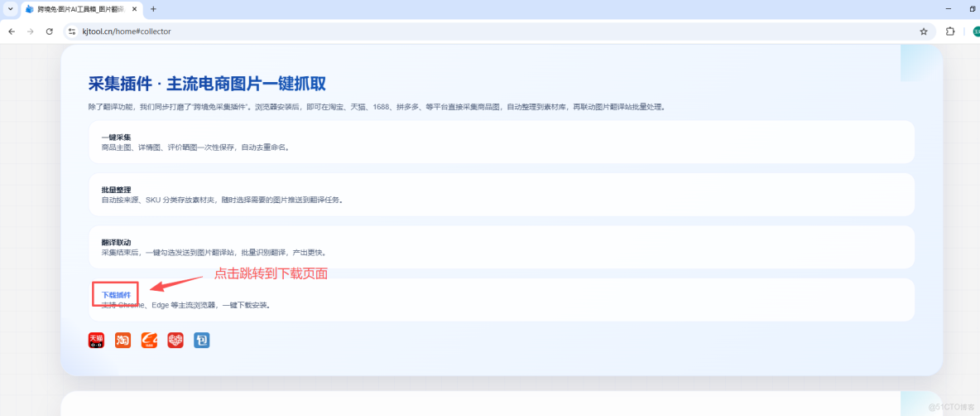Go back with the browser back arrow

12,31
